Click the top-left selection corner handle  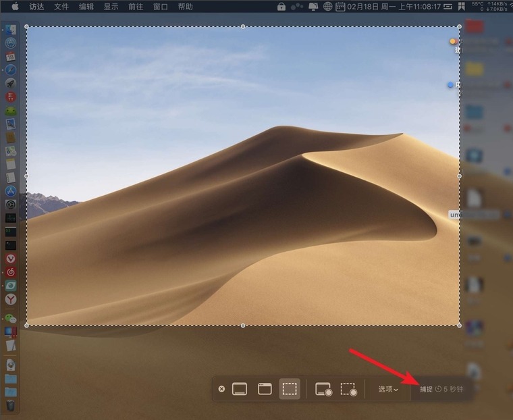tap(27, 27)
